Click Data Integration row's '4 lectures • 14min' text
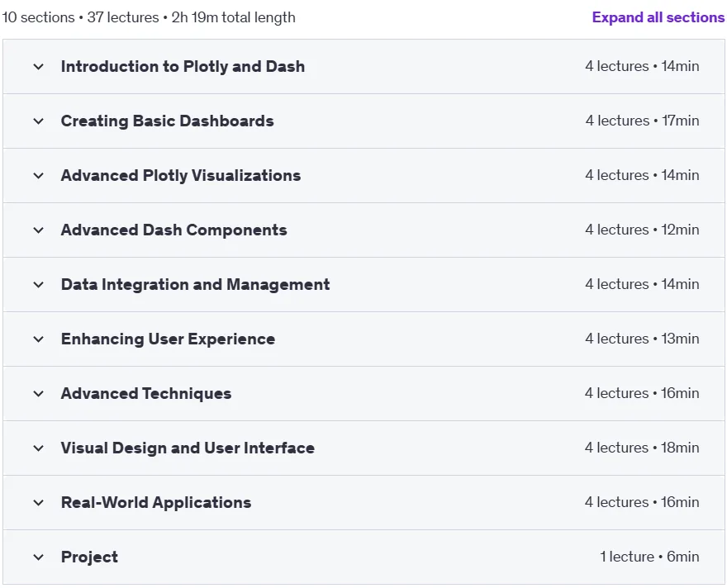The width and height of the screenshot is (727, 588). [642, 284]
